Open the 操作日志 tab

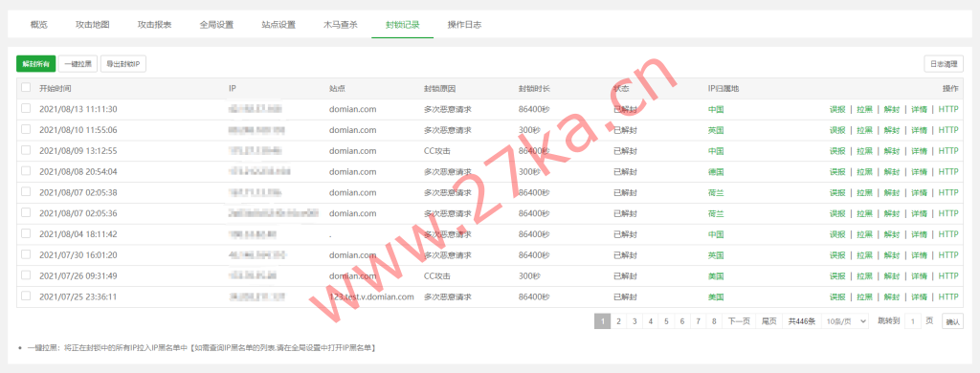coord(464,25)
